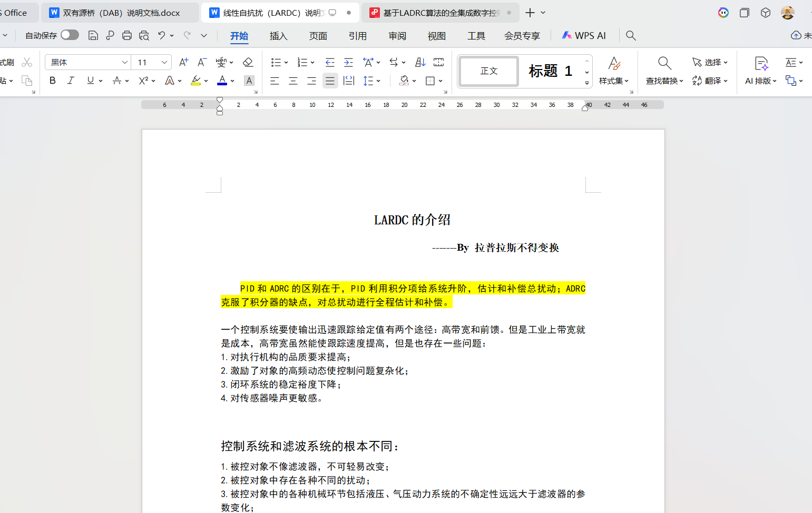
Task: Expand the font size dropdown
Action: 164,62
